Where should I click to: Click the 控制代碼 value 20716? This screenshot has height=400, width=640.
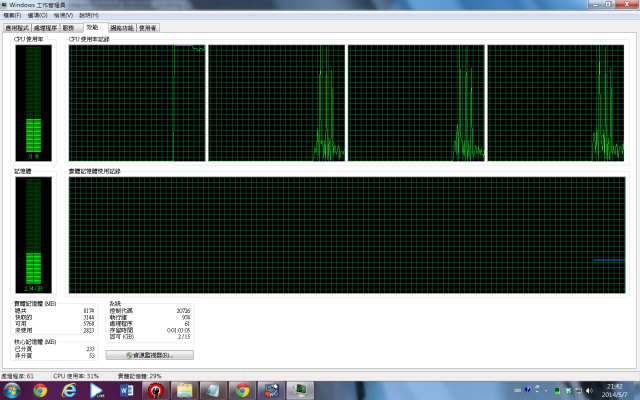click(x=183, y=311)
